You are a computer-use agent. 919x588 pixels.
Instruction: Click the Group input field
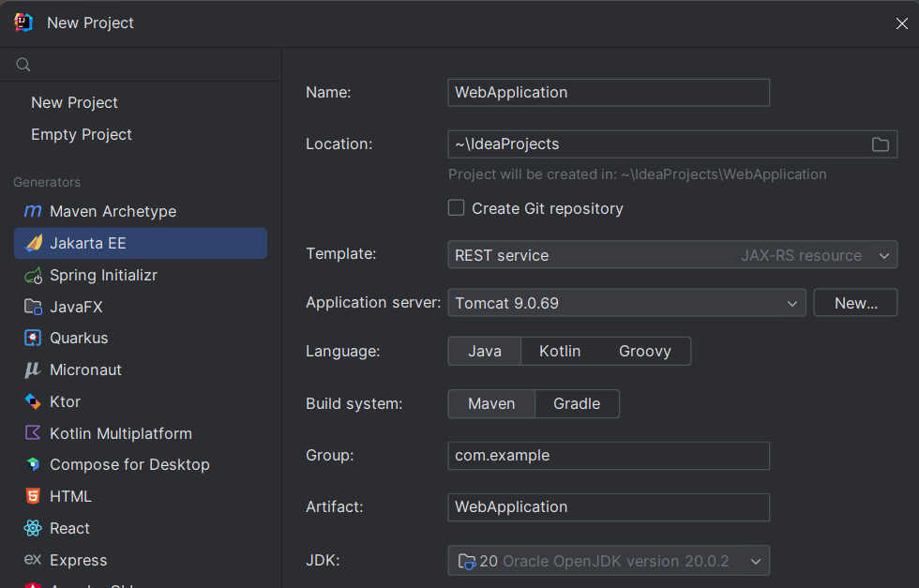tap(609, 455)
